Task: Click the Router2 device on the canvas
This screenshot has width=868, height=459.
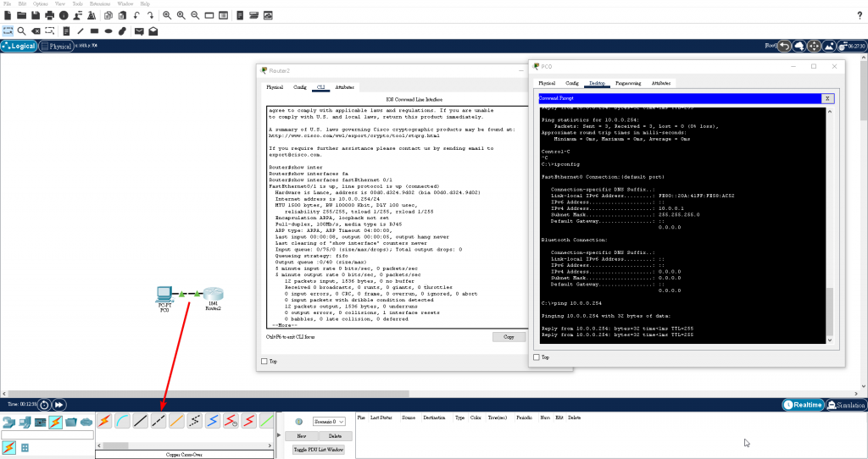Action: [213, 295]
